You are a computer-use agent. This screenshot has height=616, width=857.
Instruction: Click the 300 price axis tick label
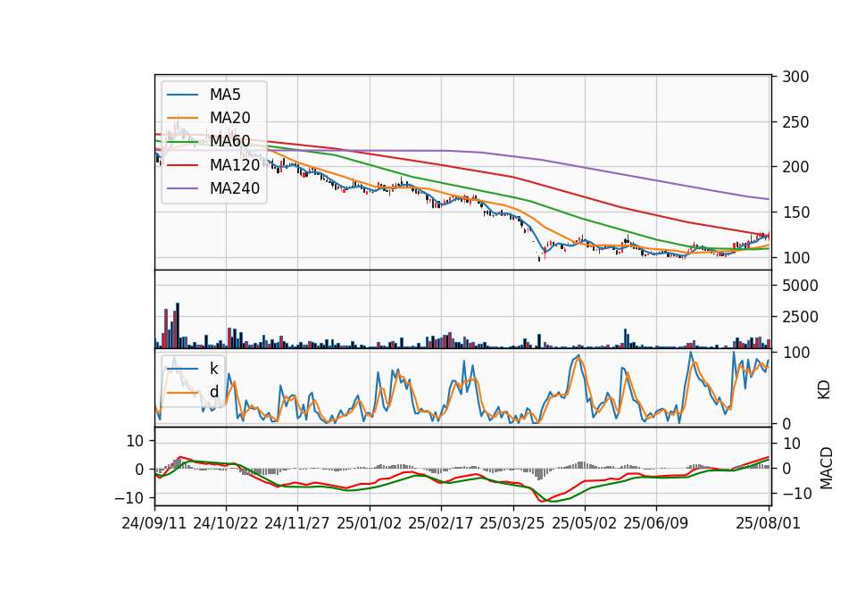point(795,77)
